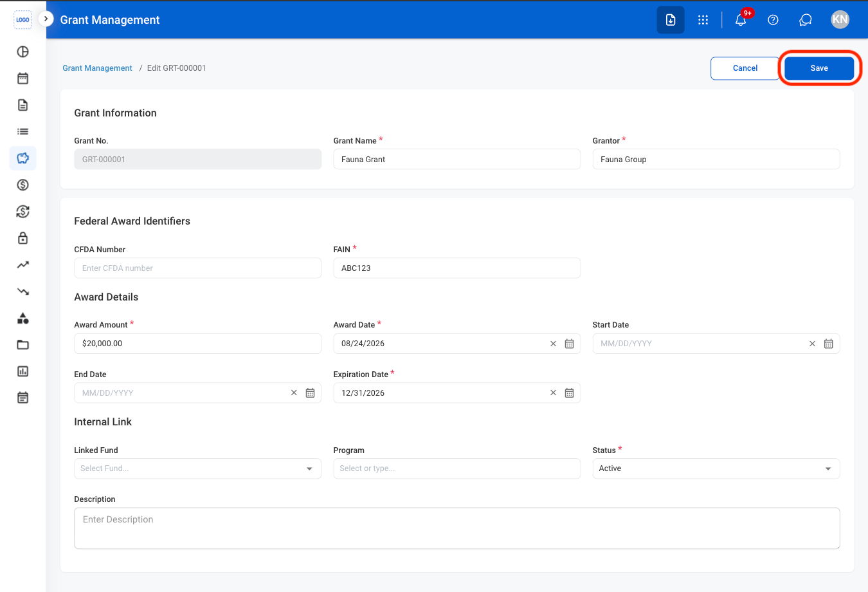
Task: Click the Cancel button
Action: pos(745,68)
